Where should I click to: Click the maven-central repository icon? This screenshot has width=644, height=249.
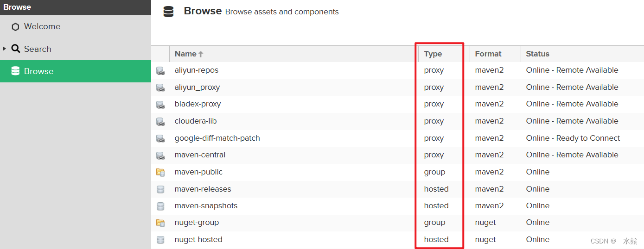(x=160, y=156)
